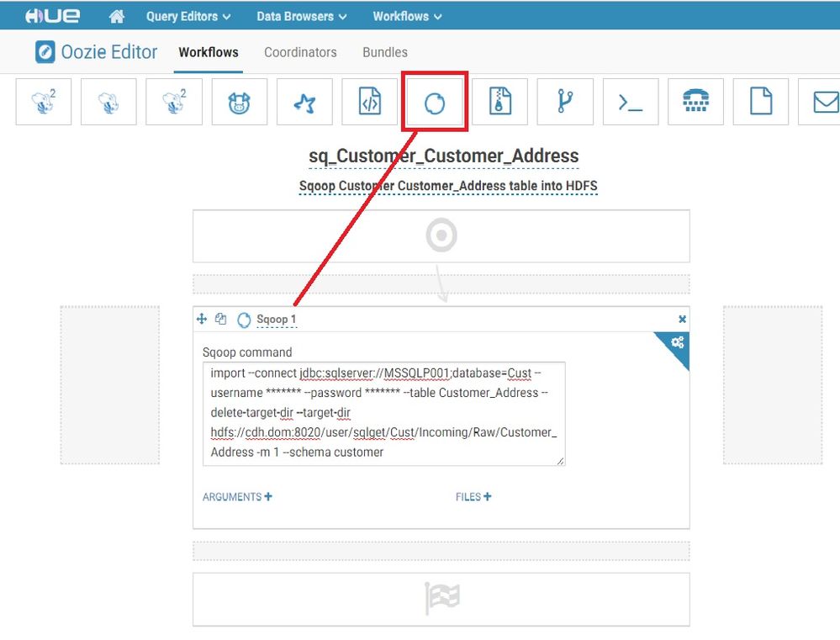Select the Pig action icon
Viewport: 840px width, 640px height.
click(x=240, y=102)
